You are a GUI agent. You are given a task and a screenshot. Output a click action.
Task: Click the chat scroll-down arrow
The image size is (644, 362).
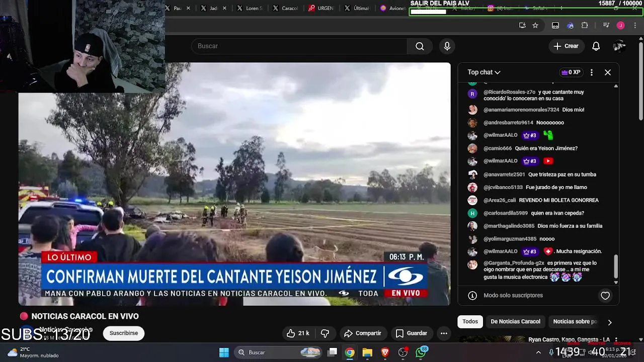[616, 283]
